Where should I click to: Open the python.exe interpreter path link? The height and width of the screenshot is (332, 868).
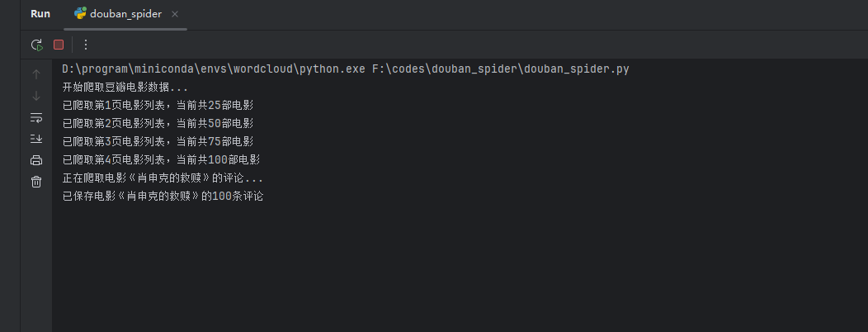tap(213, 69)
